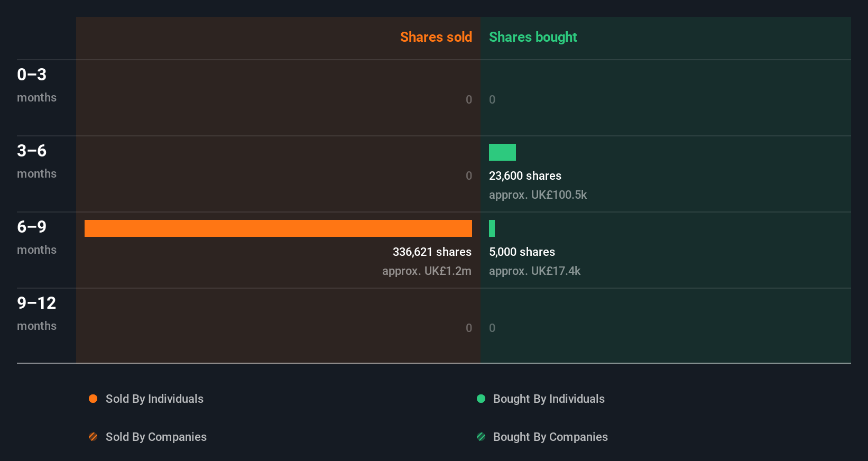Click the 9–12 months row label

pyautogui.click(x=36, y=313)
